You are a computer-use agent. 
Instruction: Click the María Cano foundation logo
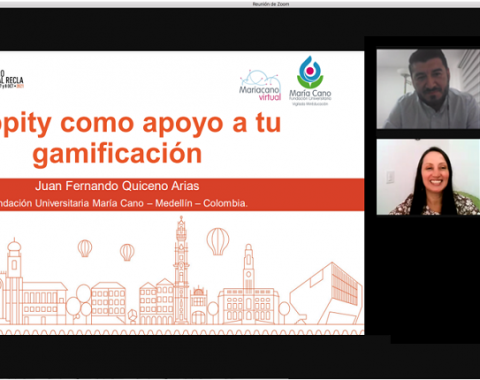[x=310, y=81]
